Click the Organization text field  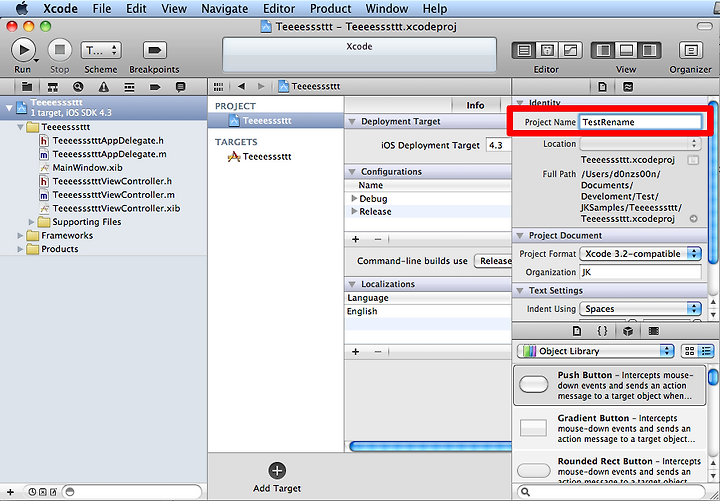pyautogui.click(x=641, y=272)
